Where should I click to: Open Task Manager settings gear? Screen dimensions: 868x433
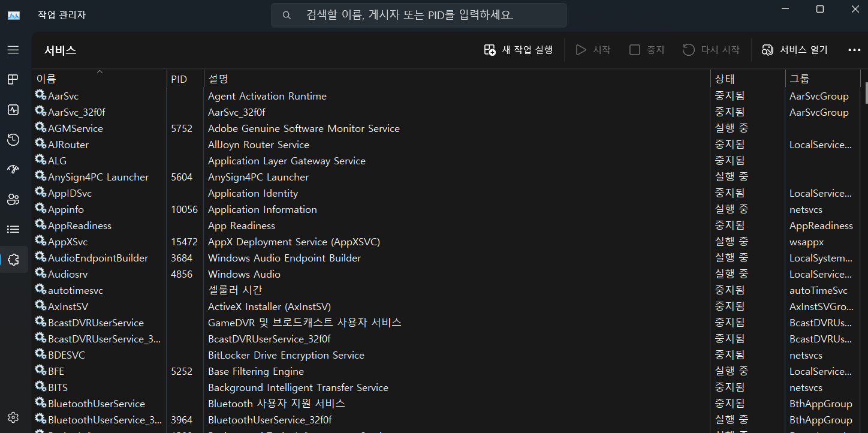pos(13,417)
